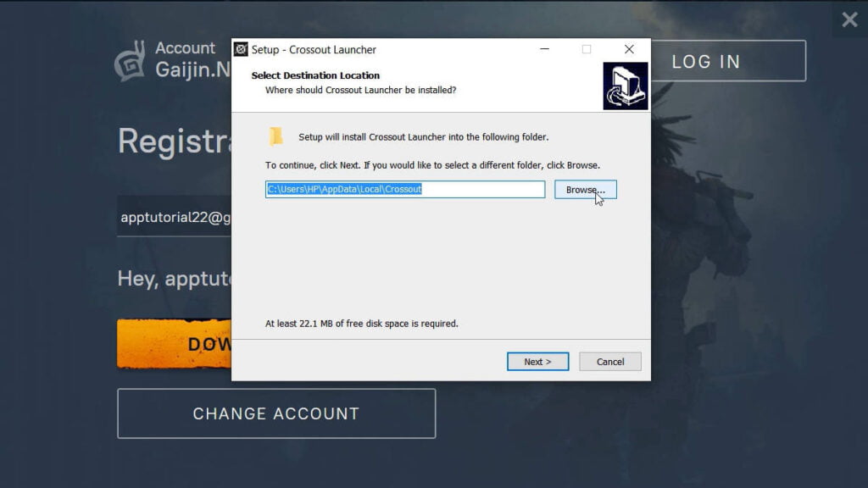Click the yellow folder icon
The height and width of the screenshot is (488, 868).
point(276,136)
